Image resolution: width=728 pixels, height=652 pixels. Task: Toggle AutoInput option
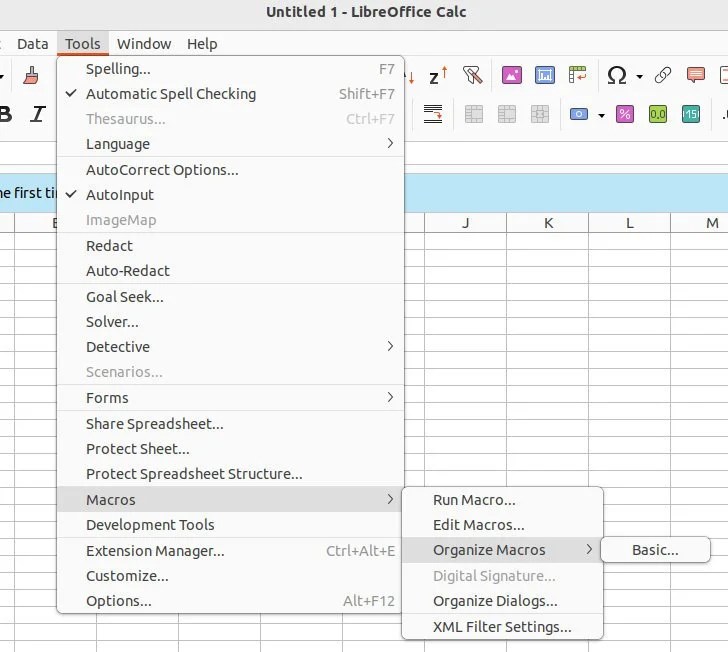pos(230,195)
